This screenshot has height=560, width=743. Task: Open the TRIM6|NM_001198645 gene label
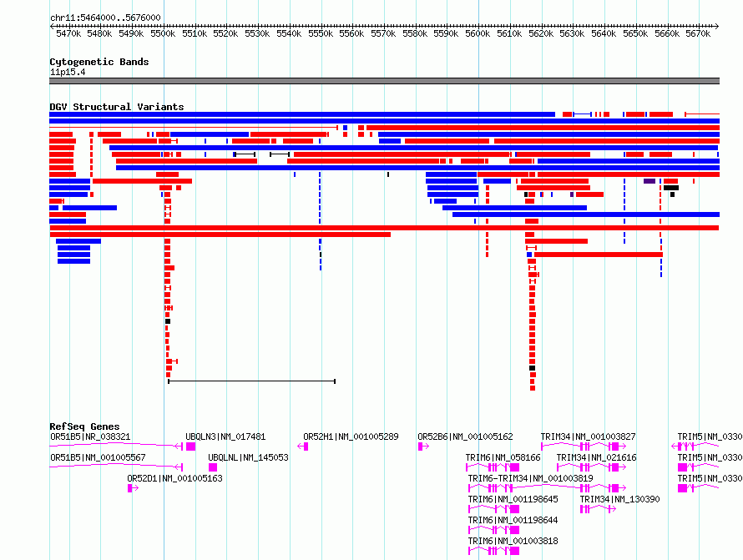[513, 499]
